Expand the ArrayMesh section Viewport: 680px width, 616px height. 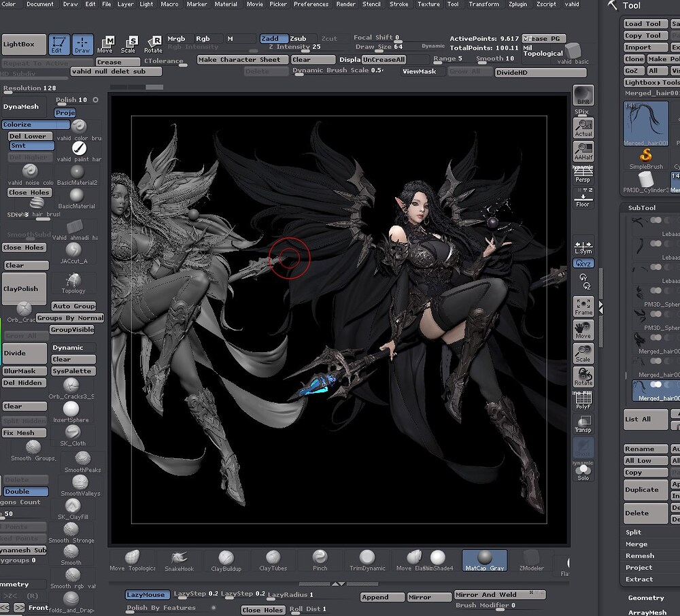(x=647, y=612)
